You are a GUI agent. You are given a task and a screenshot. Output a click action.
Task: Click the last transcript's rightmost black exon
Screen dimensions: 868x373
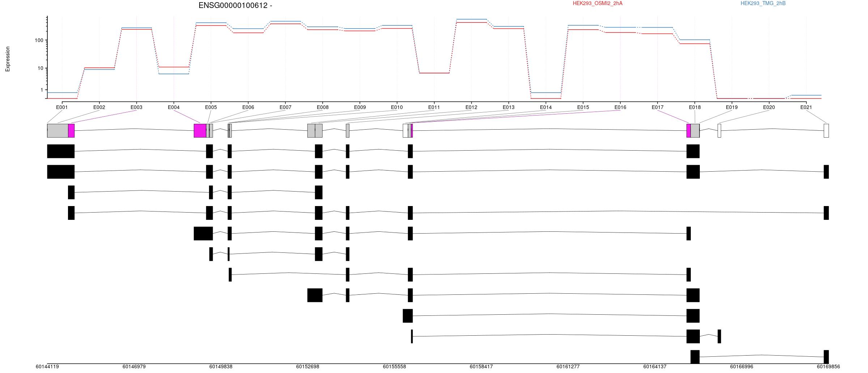[x=826, y=357]
